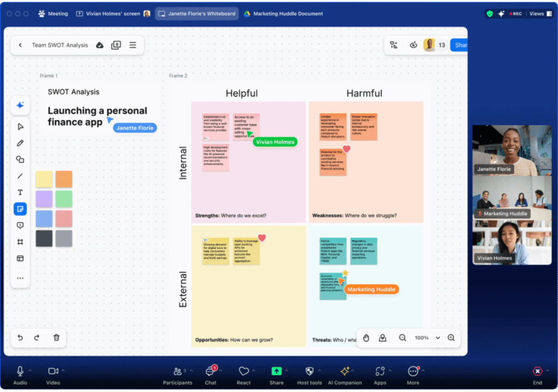End the meeting with the End button
The width and height of the screenshot is (558, 392).
click(x=537, y=376)
